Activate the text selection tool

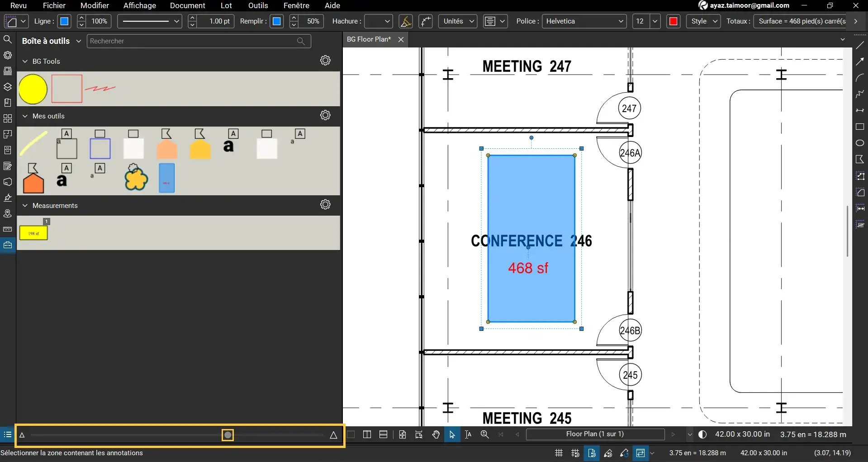click(468, 434)
